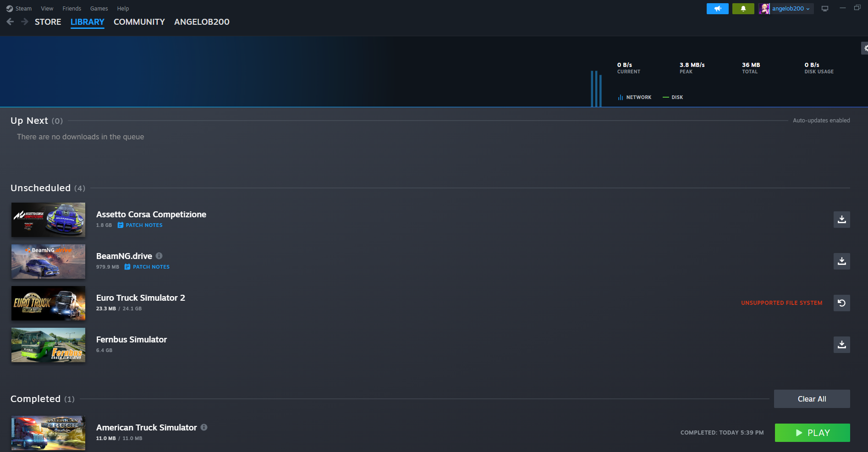This screenshot has height=452, width=868.
Task: Expand the angelob200 account dropdown
Action: tap(808, 9)
